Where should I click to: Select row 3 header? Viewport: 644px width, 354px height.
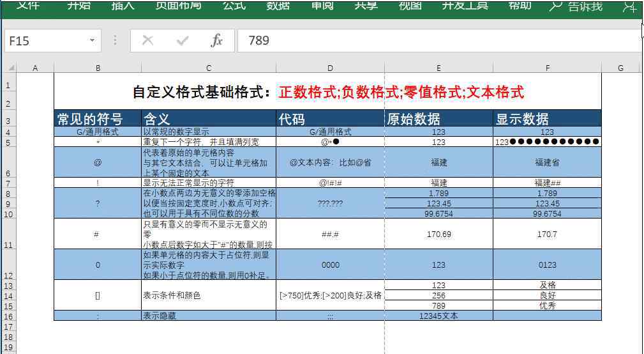tap(8, 118)
